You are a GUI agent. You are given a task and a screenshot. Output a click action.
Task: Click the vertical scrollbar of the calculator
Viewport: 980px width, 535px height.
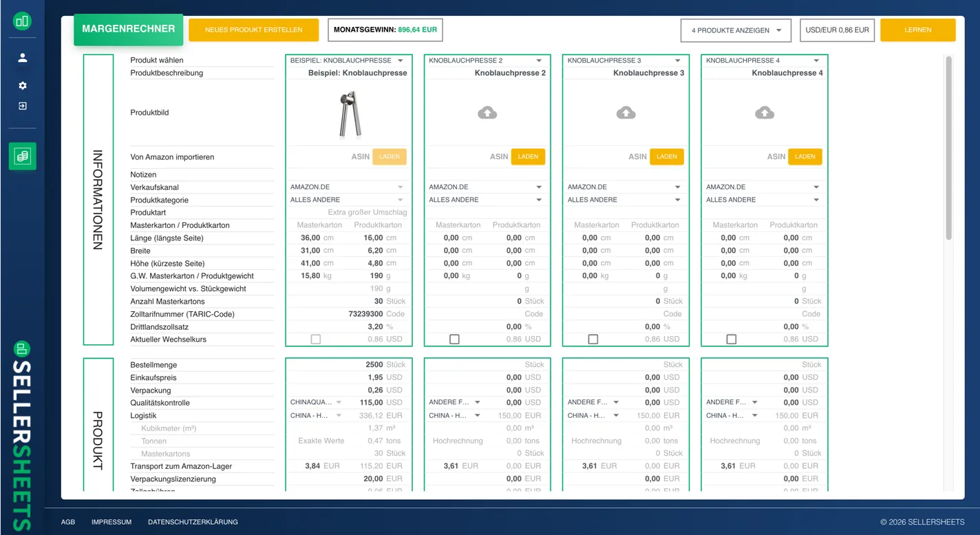948,148
